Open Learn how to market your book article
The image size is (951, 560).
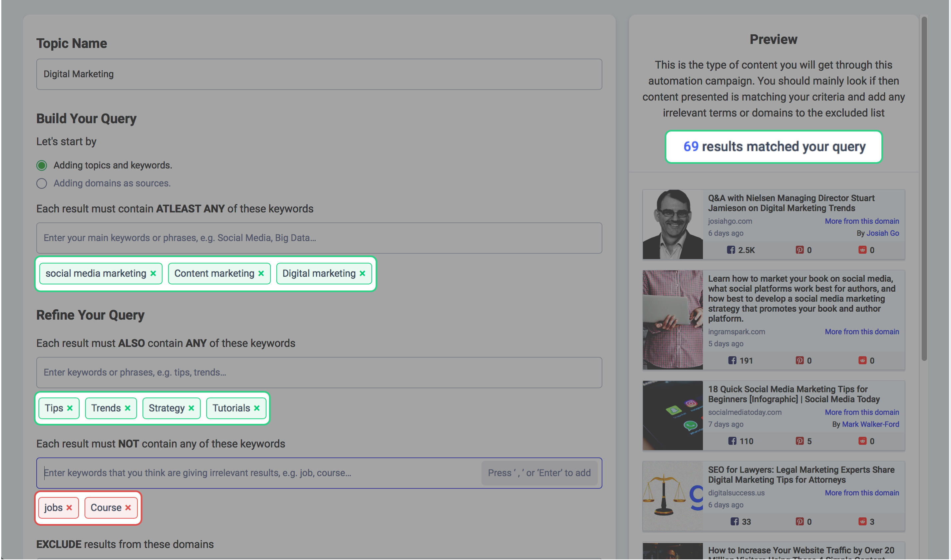(x=801, y=299)
